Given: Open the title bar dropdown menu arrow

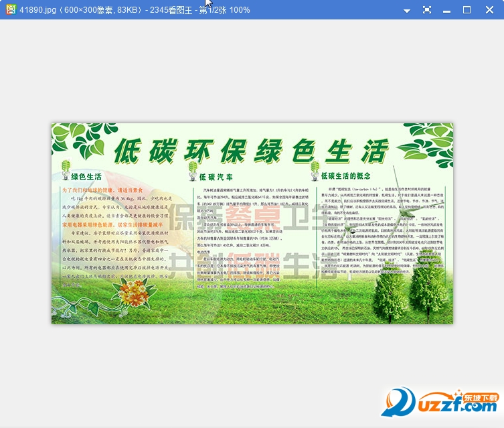Looking at the screenshot, I should coord(406,11).
